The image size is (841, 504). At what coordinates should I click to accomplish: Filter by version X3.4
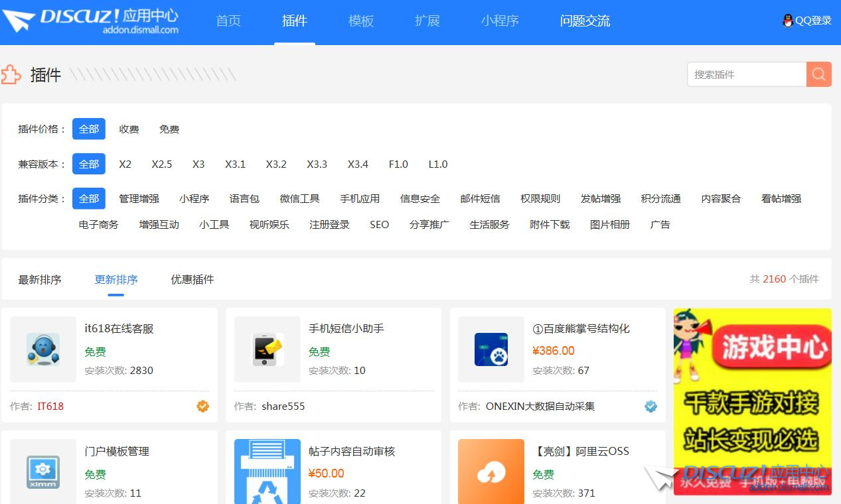point(358,164)
